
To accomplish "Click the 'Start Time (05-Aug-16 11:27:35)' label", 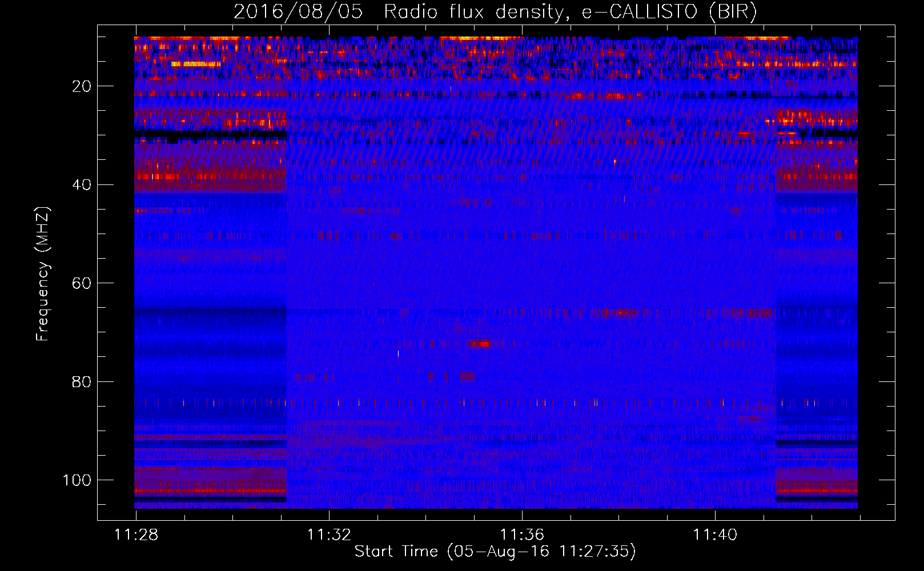I will [495, 551].
